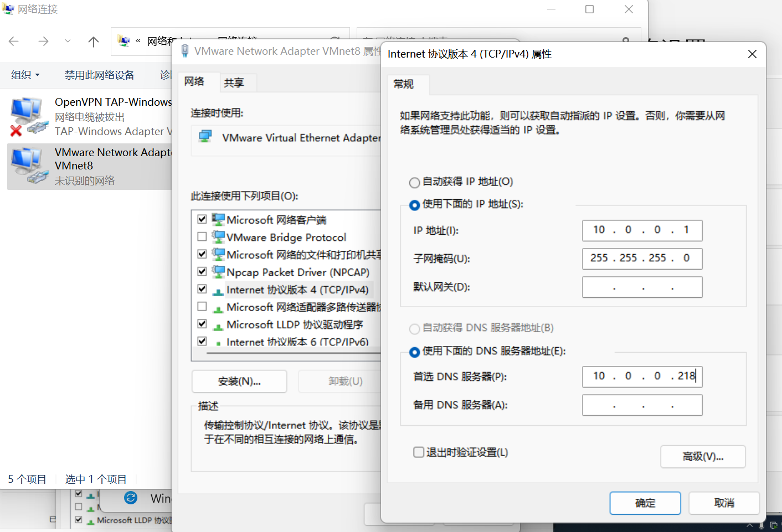Click the 选中 1 个项目 status text
The width and height of the screenshot is (782, 532).
click(x=96, y=479)
